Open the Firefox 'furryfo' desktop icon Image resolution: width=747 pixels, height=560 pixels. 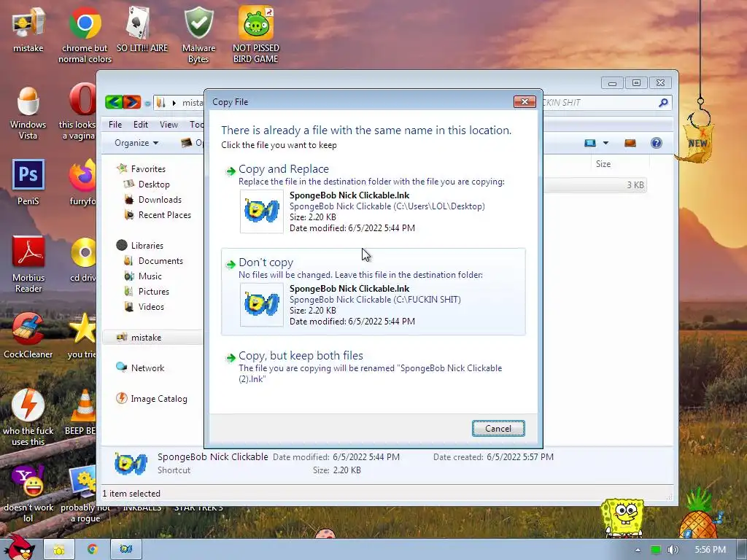(x=82, y=183)
